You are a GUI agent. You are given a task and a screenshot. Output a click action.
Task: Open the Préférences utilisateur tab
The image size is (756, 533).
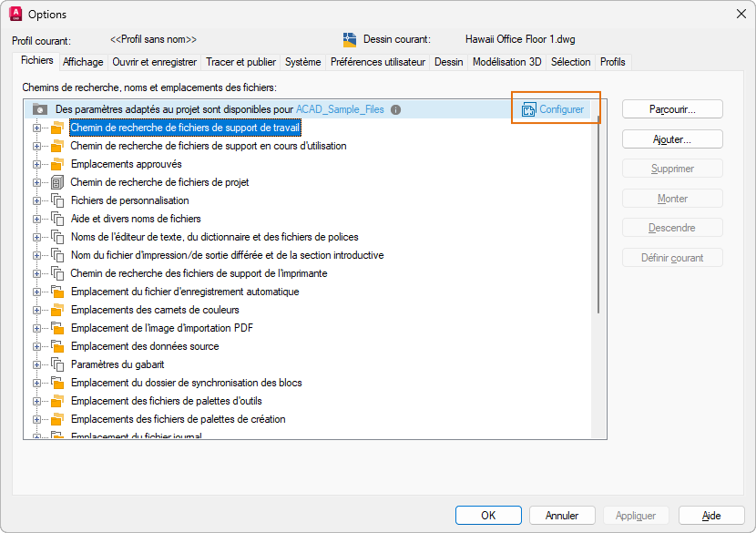click(x=378, y=62)
